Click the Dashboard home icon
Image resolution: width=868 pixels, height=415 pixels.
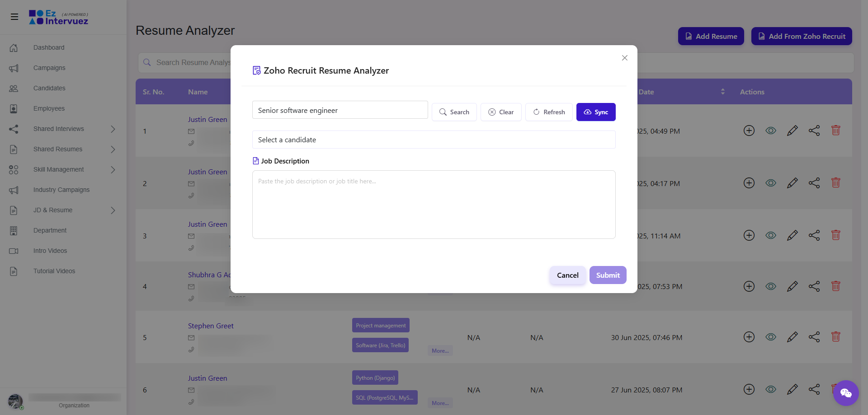click(x=14, y=48)
